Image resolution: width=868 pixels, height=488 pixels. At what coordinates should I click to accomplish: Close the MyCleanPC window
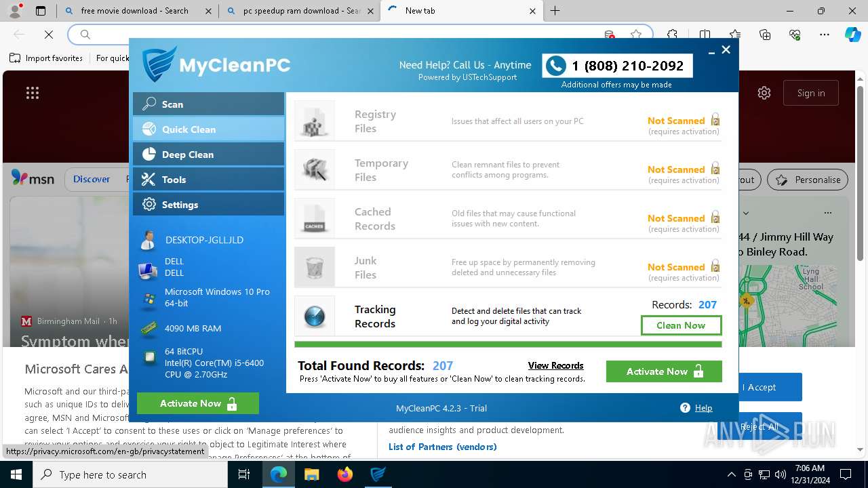click(726, 49)
